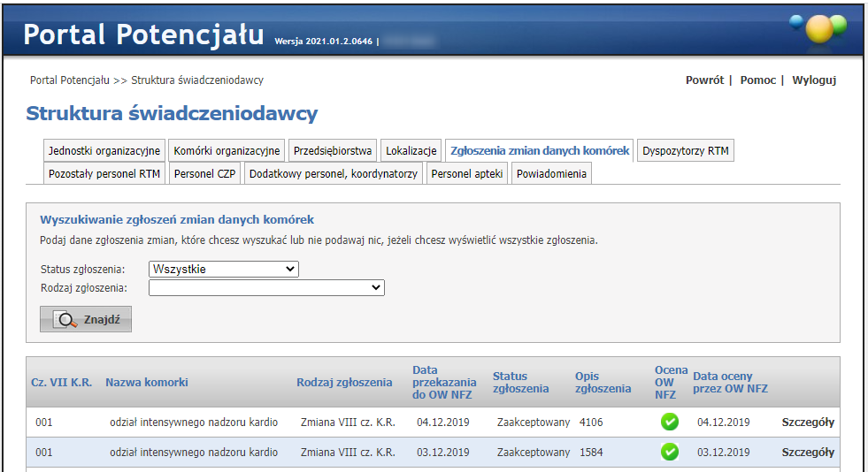Open the Status zgłoszenia dropdown
The height and width of the screenshot is (472, 868).
point(224,269)
